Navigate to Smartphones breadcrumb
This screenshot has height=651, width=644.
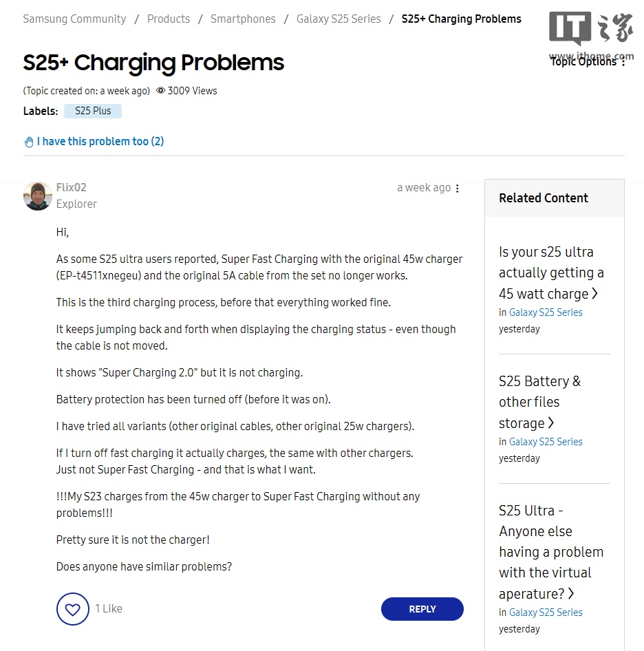pyautogui.click(x=243, y=19)
